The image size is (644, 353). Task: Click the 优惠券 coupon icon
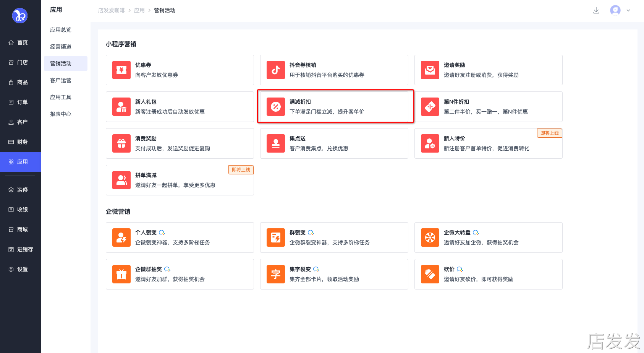point(121,70)
